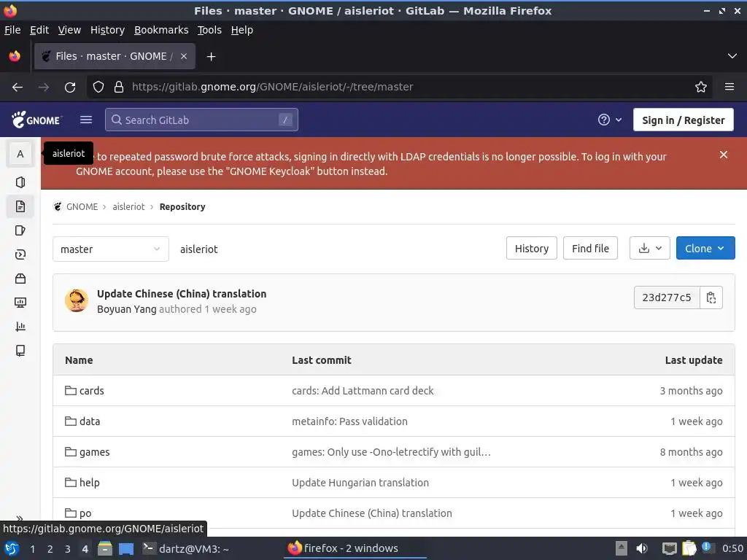Image resolution: width=747 pixels, height=560 pixels.
Task: Open the Repository sidebar icon
Action: pos(20,206)
